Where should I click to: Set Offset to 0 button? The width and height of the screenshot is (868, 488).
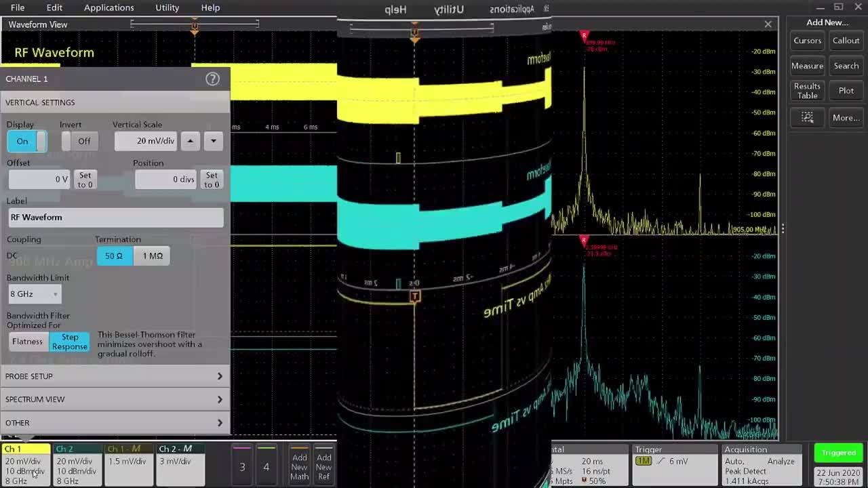point(85,180)
